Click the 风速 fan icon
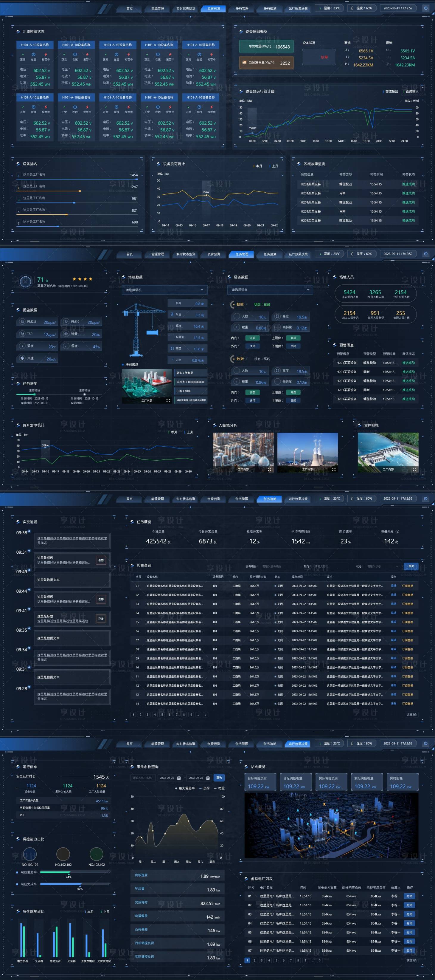Viewport: 435px width, 980px height. (22, 358)
